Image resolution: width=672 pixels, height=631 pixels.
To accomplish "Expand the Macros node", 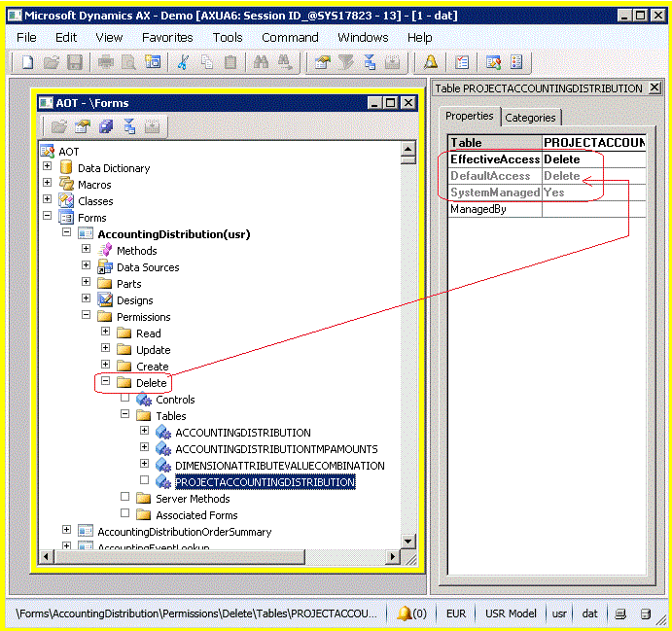I will 47,183.
